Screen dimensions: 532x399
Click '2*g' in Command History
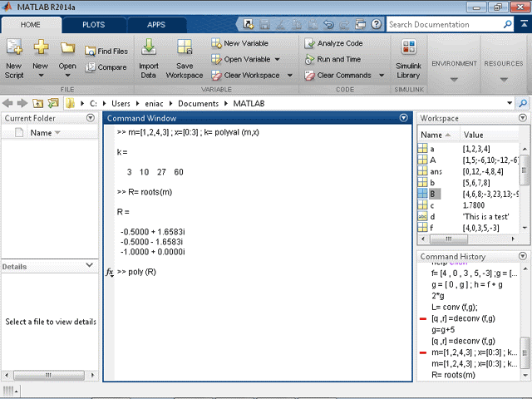point(438,296)
